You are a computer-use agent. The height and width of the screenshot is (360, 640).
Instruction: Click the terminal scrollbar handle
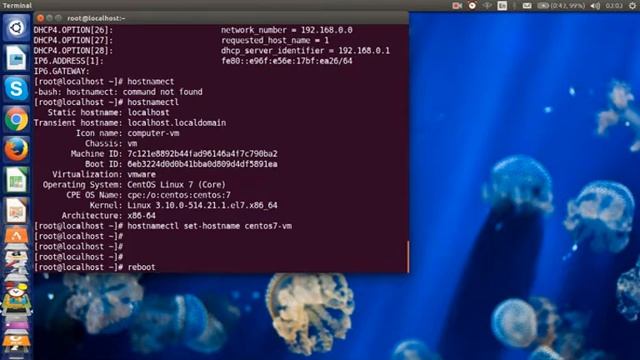[407, 256]
